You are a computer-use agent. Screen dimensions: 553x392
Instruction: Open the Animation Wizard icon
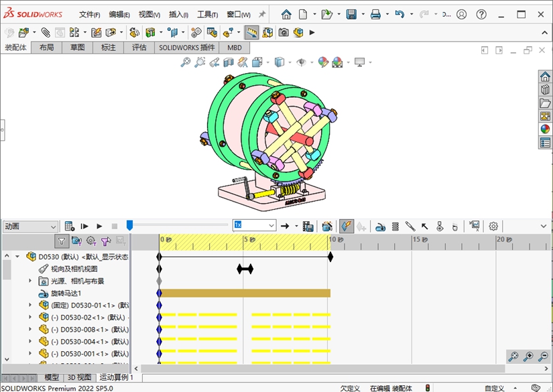[327, 226]
